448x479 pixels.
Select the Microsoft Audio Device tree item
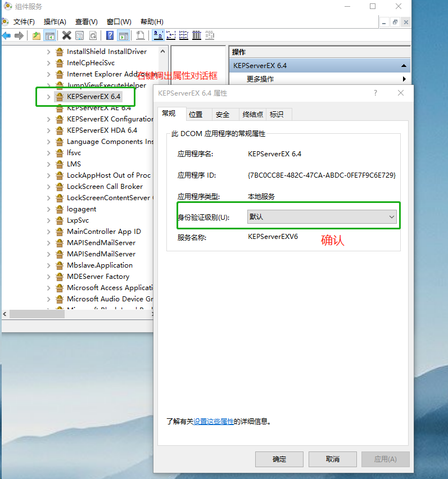[x=110, y=299]
